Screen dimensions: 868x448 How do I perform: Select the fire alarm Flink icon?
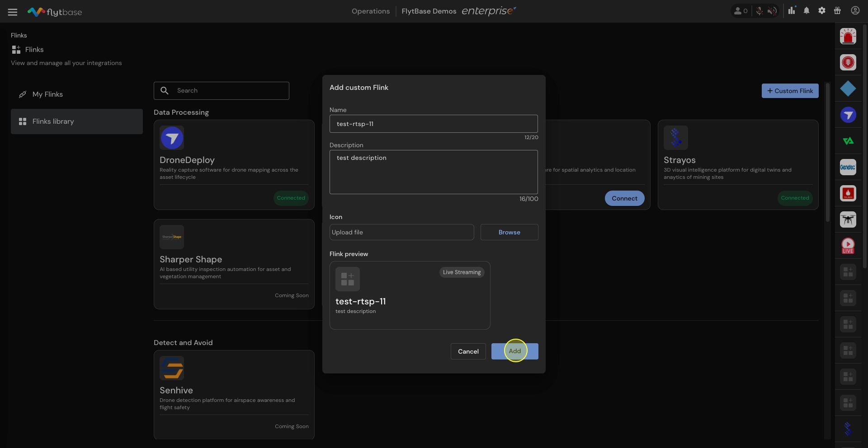(x=848, y=194)
